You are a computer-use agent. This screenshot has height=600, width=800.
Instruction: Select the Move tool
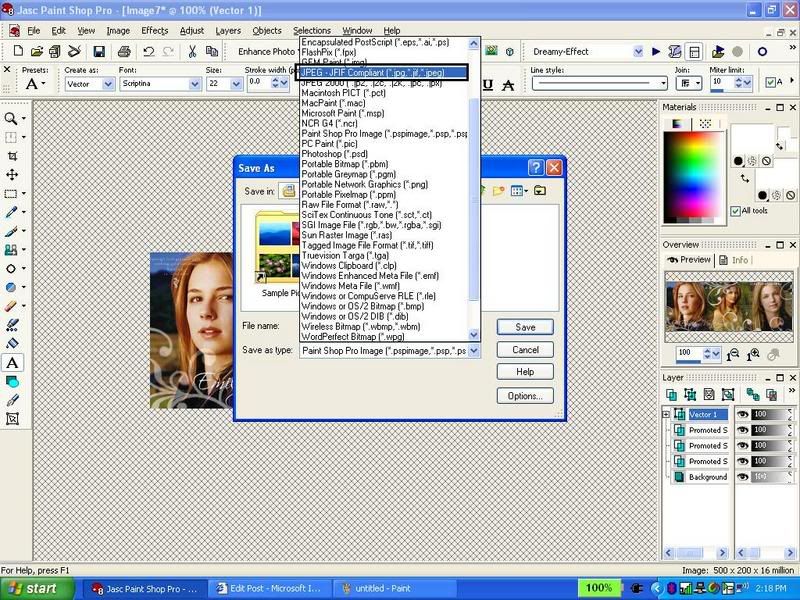(12, 174)
